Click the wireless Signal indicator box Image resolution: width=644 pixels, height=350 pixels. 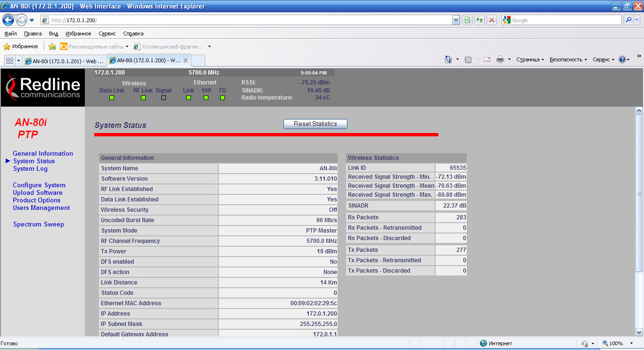click(x=164, y=98)
